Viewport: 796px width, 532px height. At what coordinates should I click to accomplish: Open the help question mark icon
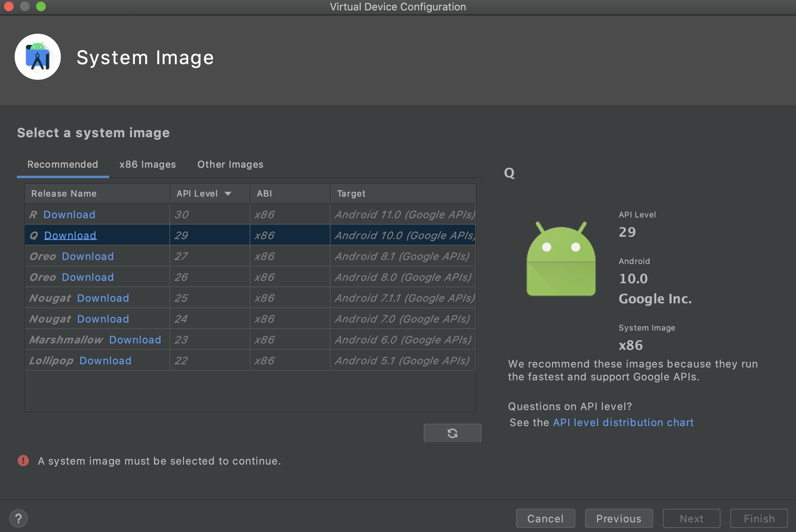coord(18,518)
